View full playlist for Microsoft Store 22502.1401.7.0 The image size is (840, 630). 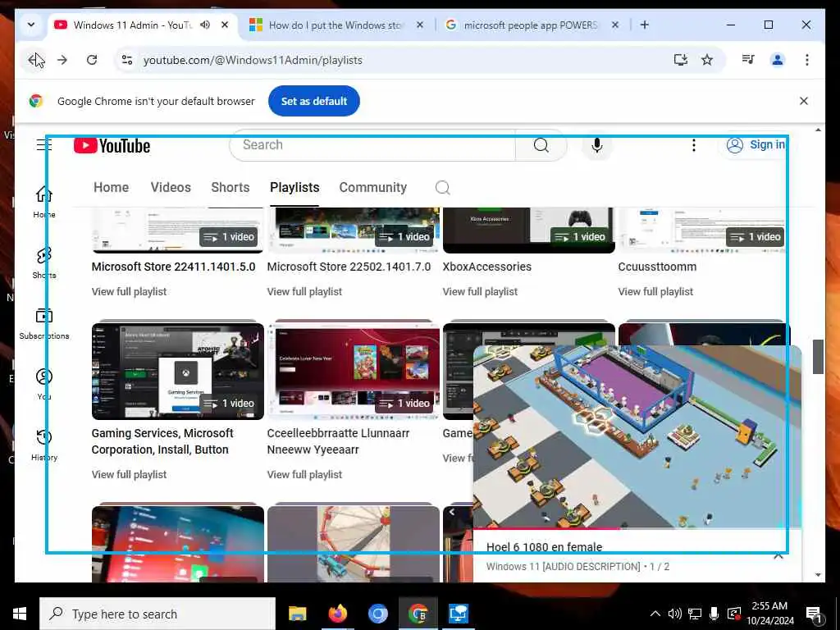pyautogui.click(x=304, y=291)
